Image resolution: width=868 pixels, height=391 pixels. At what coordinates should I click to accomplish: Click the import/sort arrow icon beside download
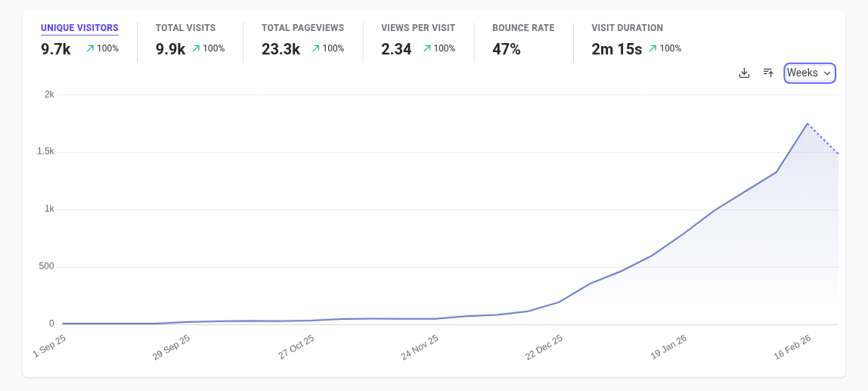coord(768,73)
